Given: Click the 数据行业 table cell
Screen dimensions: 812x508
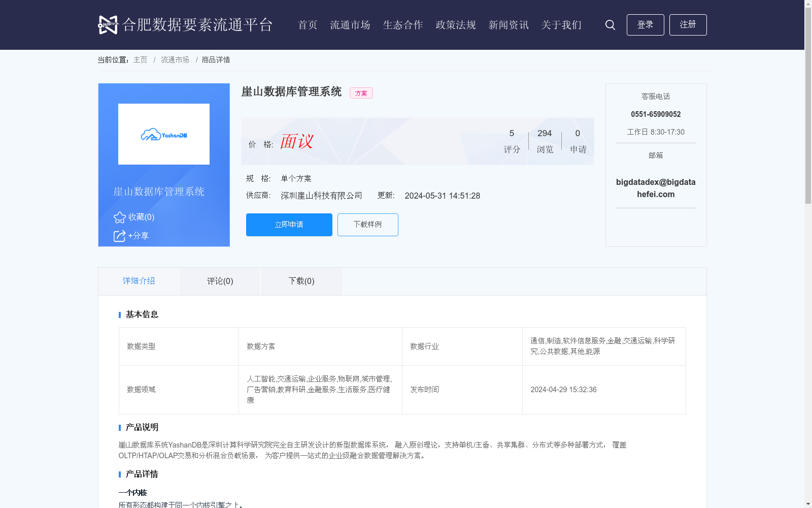Looking at the screenshot, I should pos(462,346).
